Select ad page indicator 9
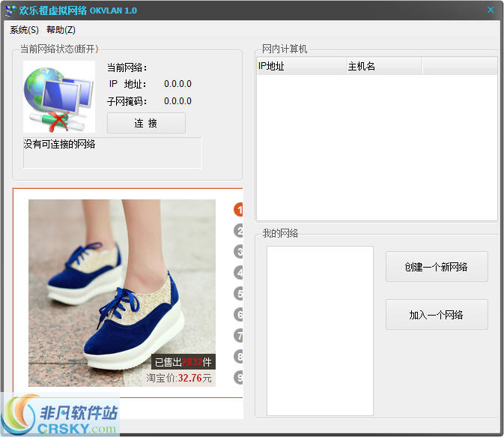Screen dimensions: 504x437 tap(238, 378)
